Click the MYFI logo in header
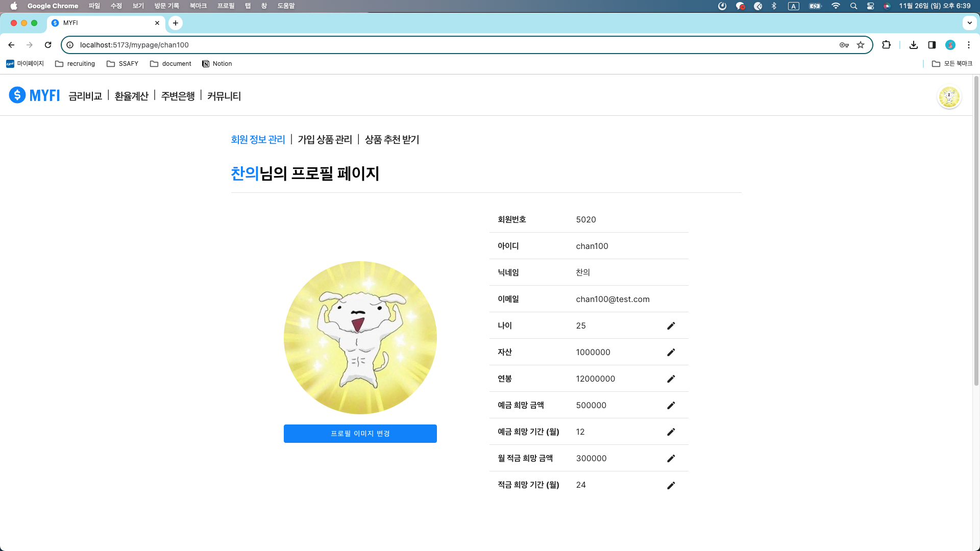 [34, 95]
